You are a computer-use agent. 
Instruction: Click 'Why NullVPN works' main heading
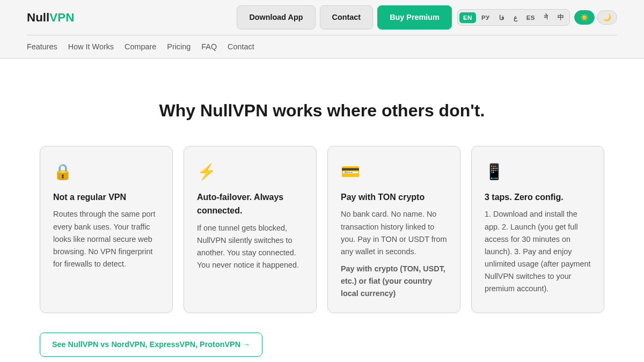[x=322, y=110]
